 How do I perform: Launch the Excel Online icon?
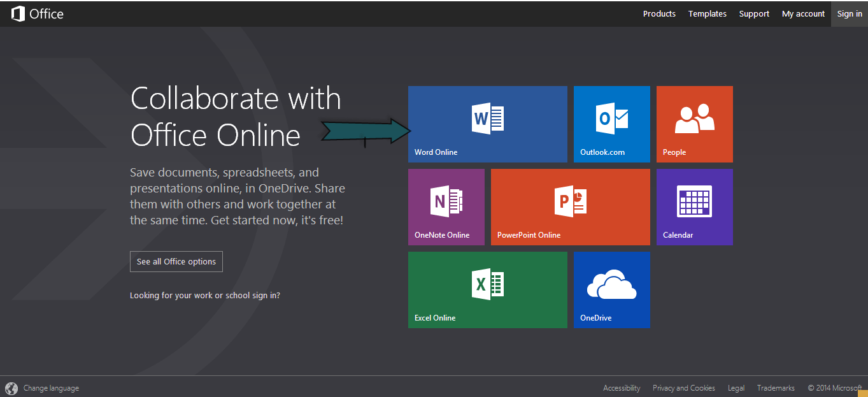[488, 284]
